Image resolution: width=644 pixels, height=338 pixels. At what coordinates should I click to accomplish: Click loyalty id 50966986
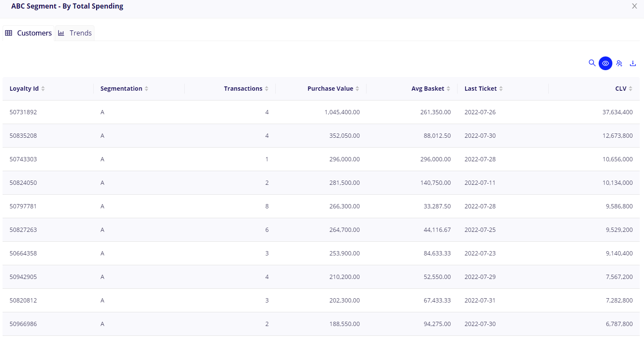click(x=23, y=324)
